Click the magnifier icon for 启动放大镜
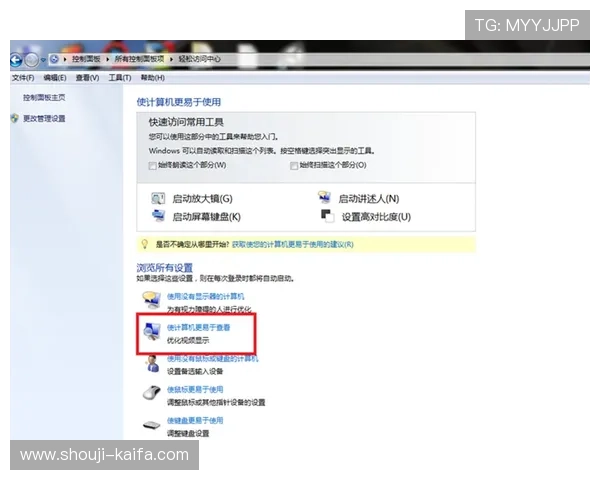 coord(158,198)
